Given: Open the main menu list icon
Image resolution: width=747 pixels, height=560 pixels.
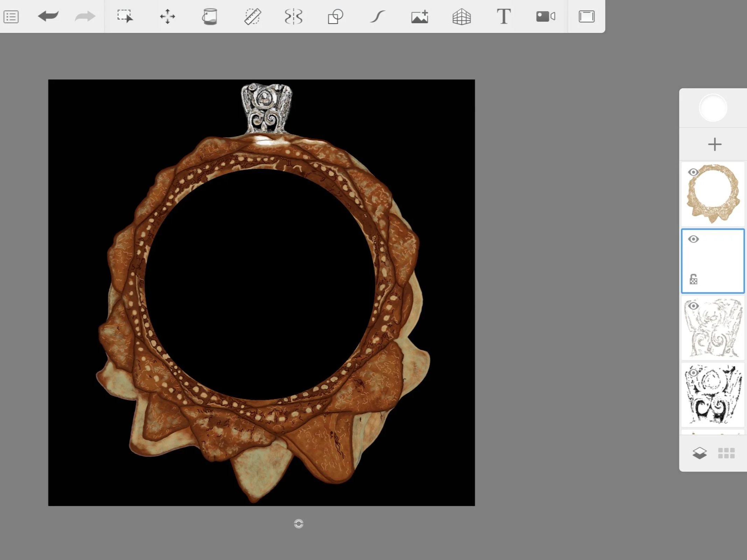Looking at the screenshot, I should click(x=11, y=17).
